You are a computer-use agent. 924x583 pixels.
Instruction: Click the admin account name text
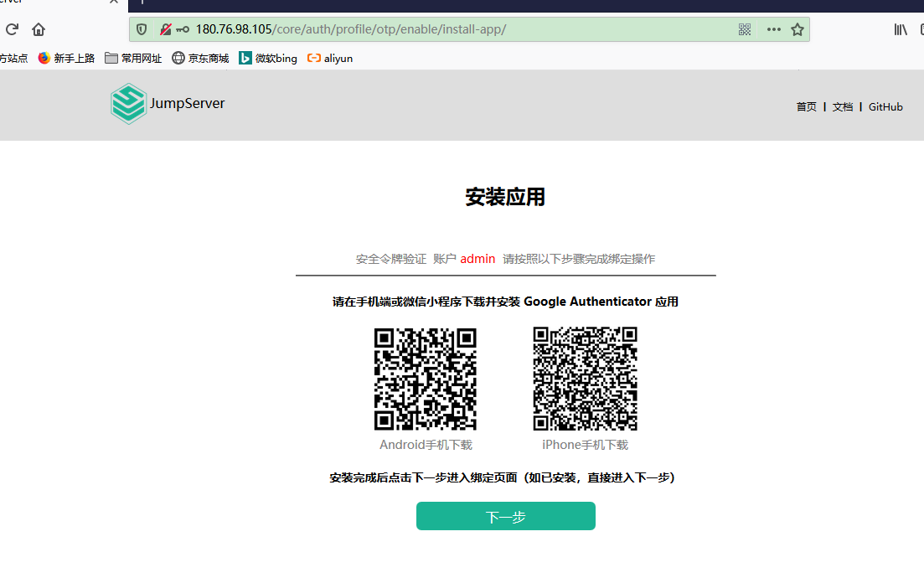point(477,259)
